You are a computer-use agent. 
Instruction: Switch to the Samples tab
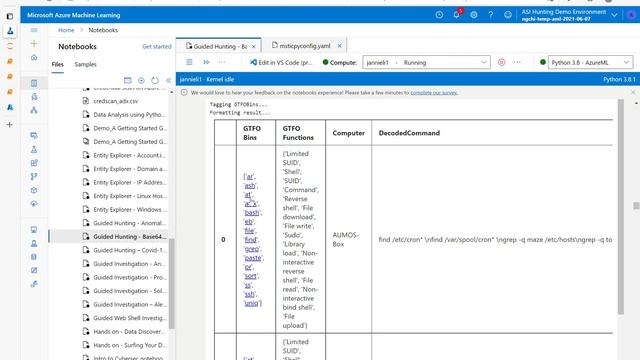85,64
